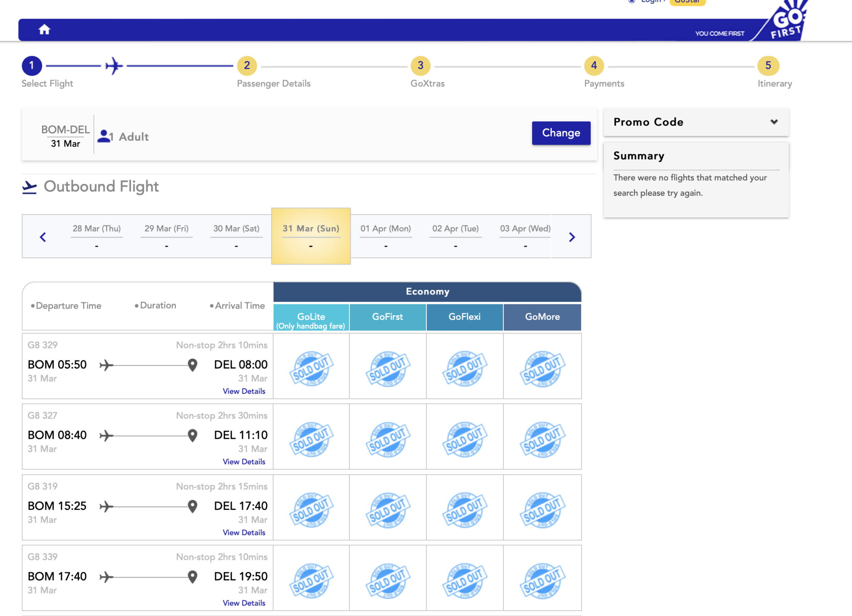This screenshot has width=852, height=616.
Task: Click the GoLite fare column header
Action: pyautogui.click(x=311, y=318)
